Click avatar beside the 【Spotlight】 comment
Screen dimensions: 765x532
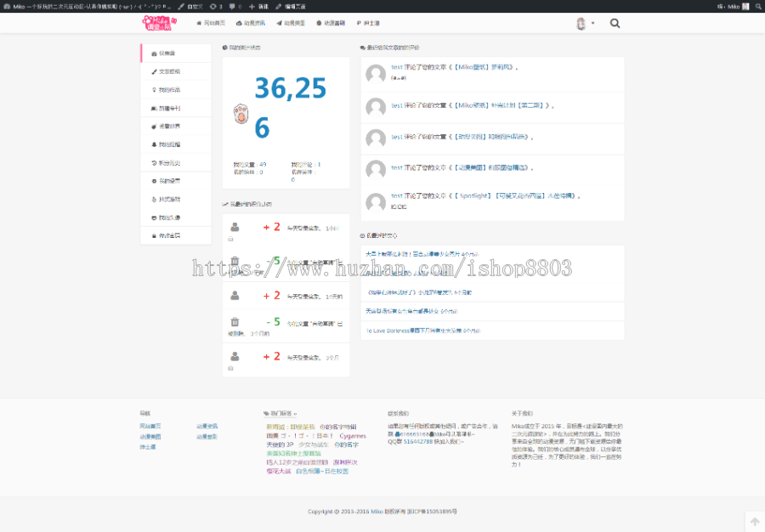(x=376, y=202)
